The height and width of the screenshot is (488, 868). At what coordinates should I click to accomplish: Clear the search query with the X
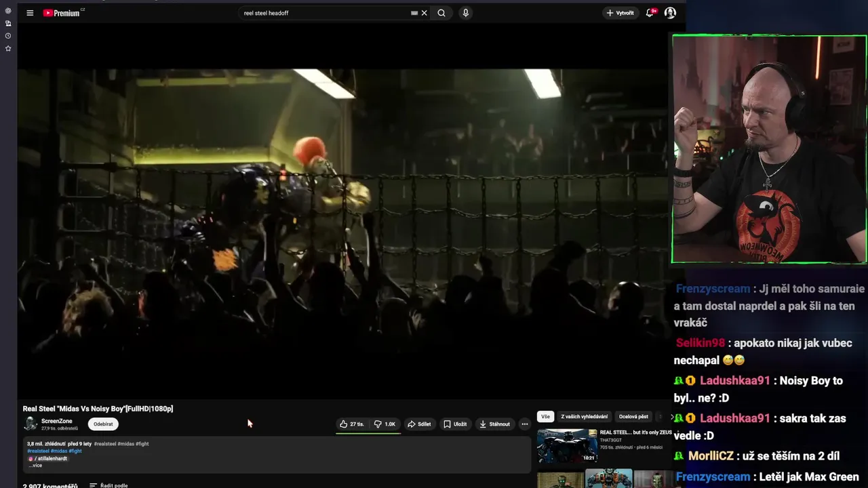425,13
